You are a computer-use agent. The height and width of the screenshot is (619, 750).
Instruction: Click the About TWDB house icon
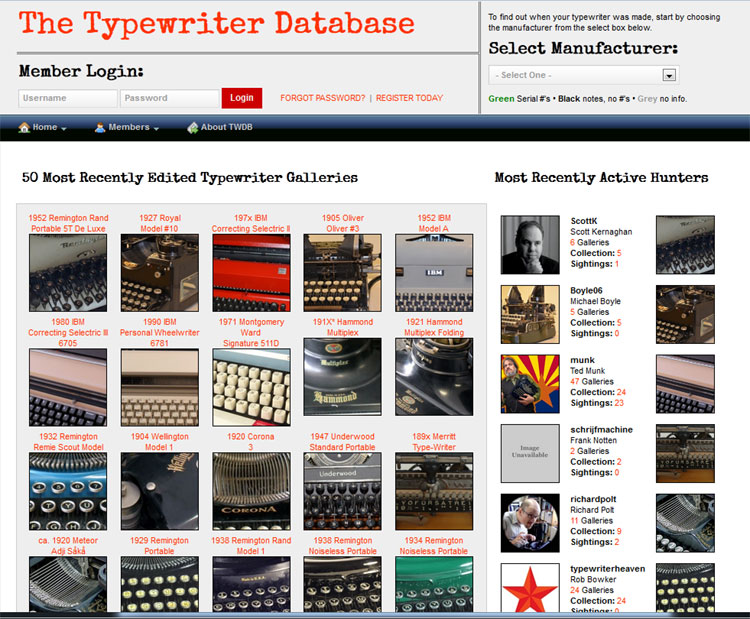(192, 128)
